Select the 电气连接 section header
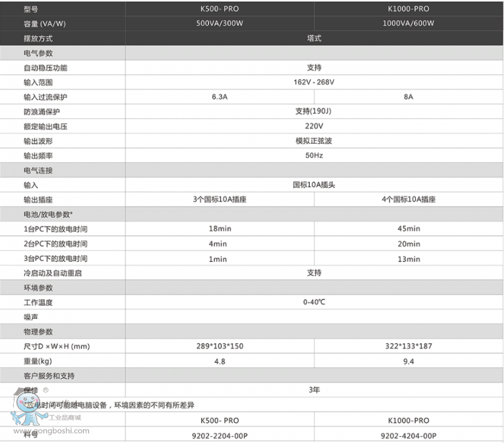 (x=38, y=171)
